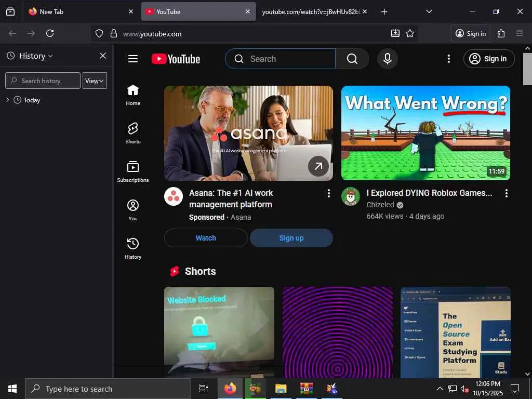532x399 pixels.
Task: Open three-dot menu on Asana ad
Action: [x=328, y=193]
